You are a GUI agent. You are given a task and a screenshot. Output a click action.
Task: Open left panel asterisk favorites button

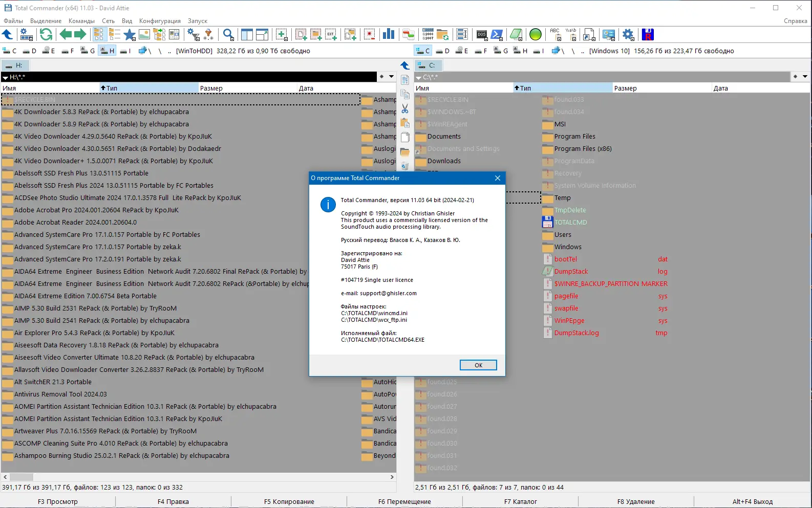(x=381, y=77)
